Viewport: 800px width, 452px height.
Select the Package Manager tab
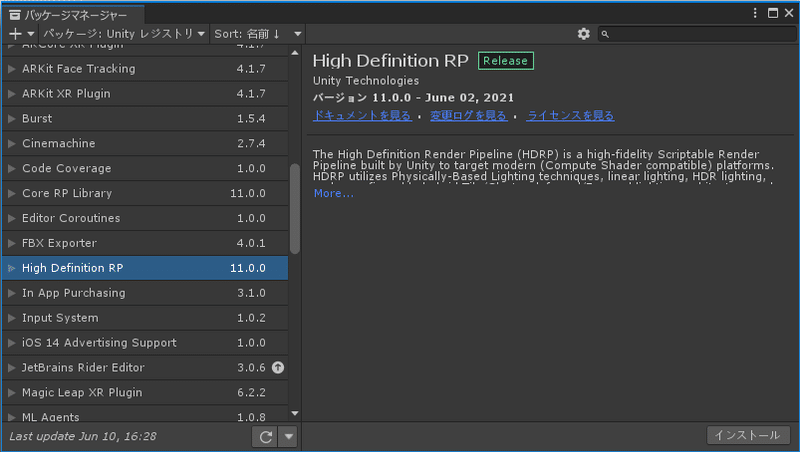pos(73,15)
